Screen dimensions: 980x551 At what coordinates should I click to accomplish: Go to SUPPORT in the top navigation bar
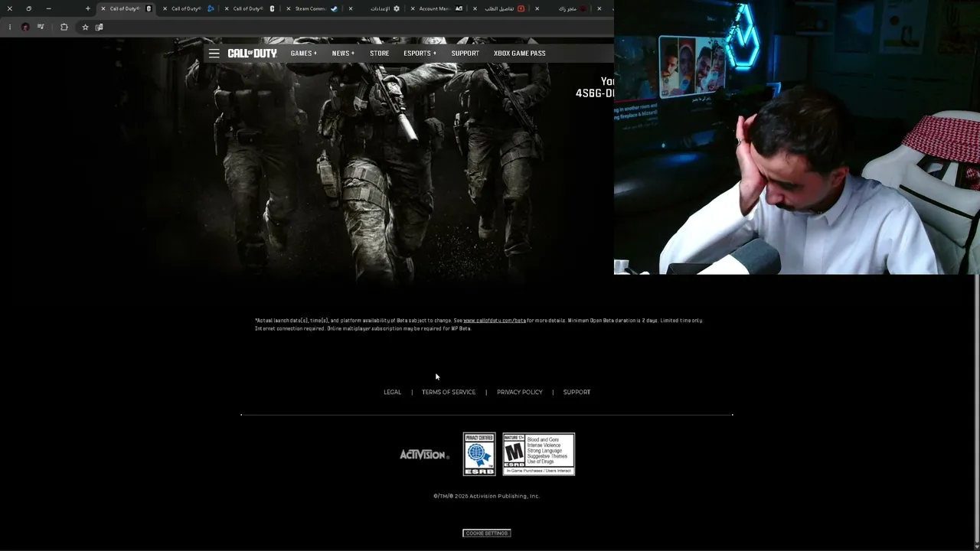pyautogui.click(x=465, y=54)
